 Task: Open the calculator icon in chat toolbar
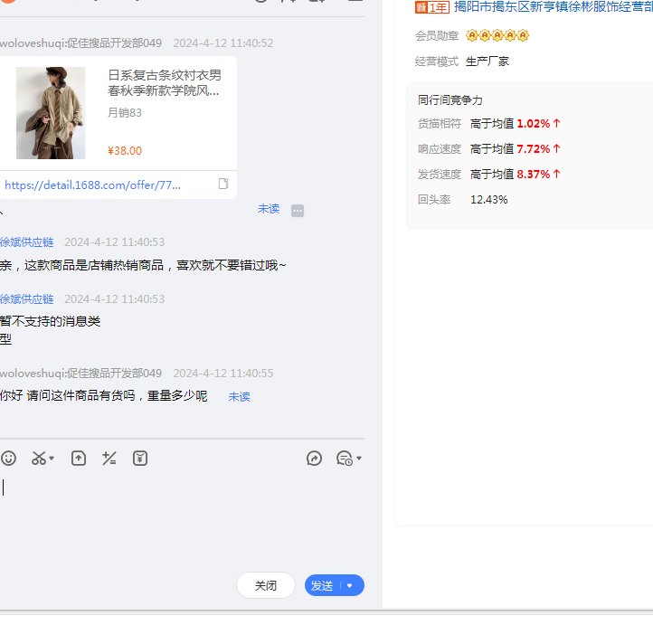109,459
